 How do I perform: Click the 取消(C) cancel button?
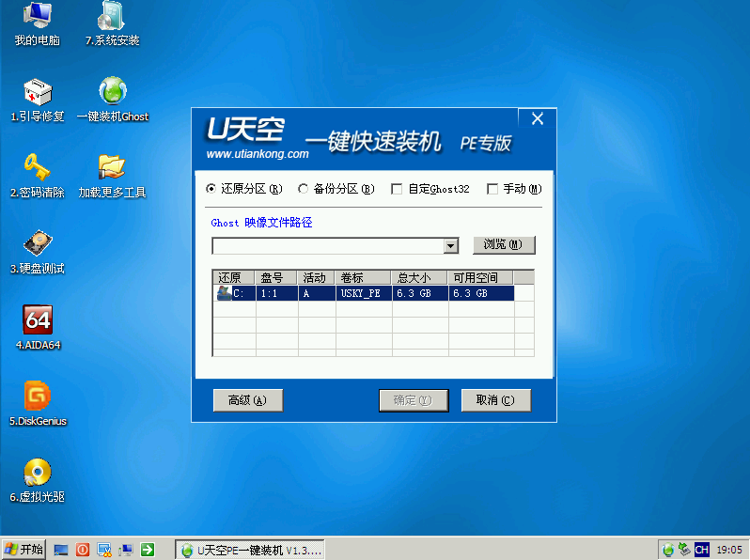pos(496,400)
